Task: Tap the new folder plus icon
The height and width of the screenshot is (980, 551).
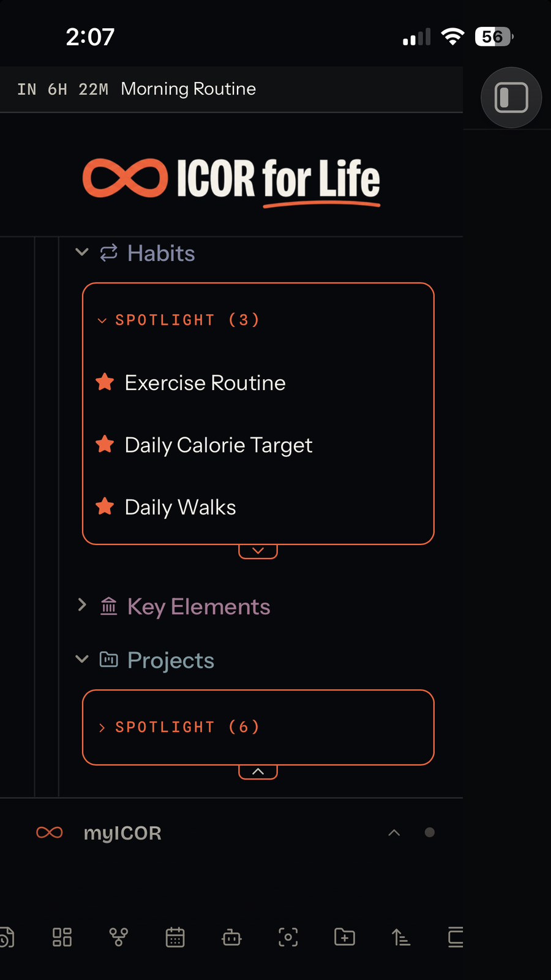Action: click(345, 937)
